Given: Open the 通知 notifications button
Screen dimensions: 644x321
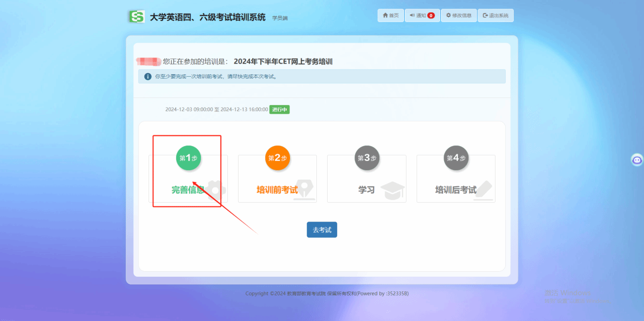Looking at the screenshot, I should (422, 16).
